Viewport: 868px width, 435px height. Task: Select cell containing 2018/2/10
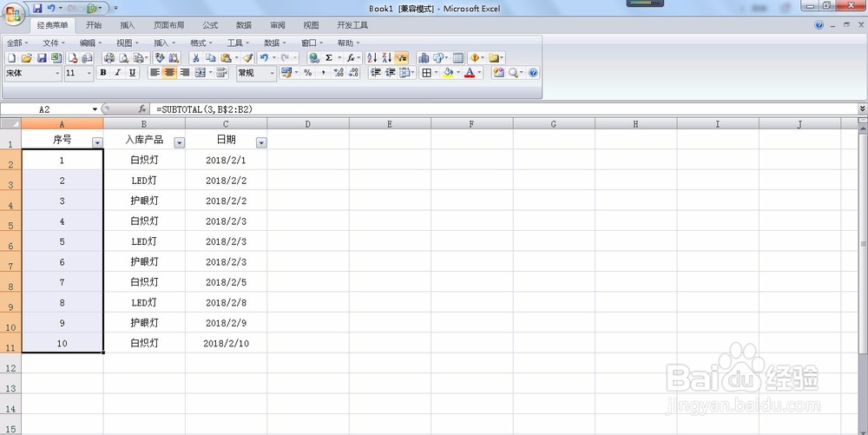(226, 343)
